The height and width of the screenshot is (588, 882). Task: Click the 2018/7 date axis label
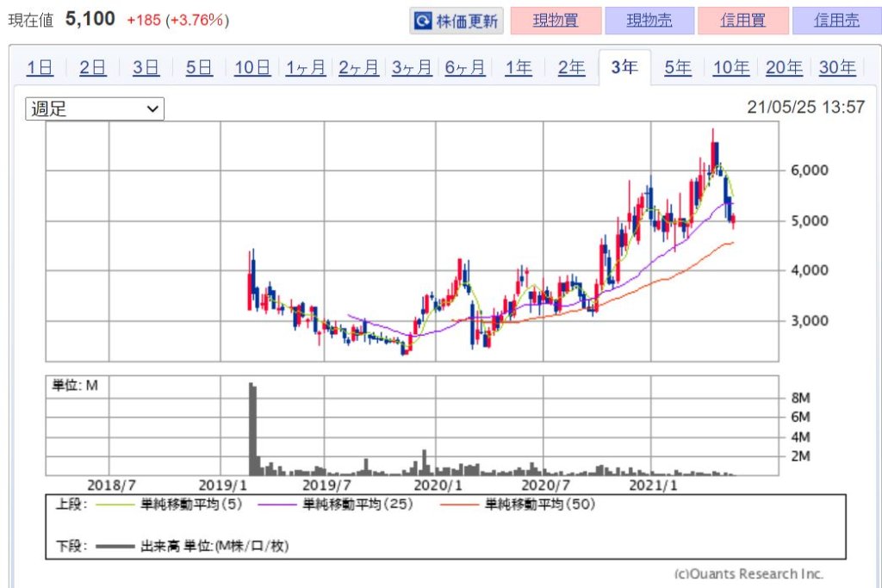[x=111, y=486]
